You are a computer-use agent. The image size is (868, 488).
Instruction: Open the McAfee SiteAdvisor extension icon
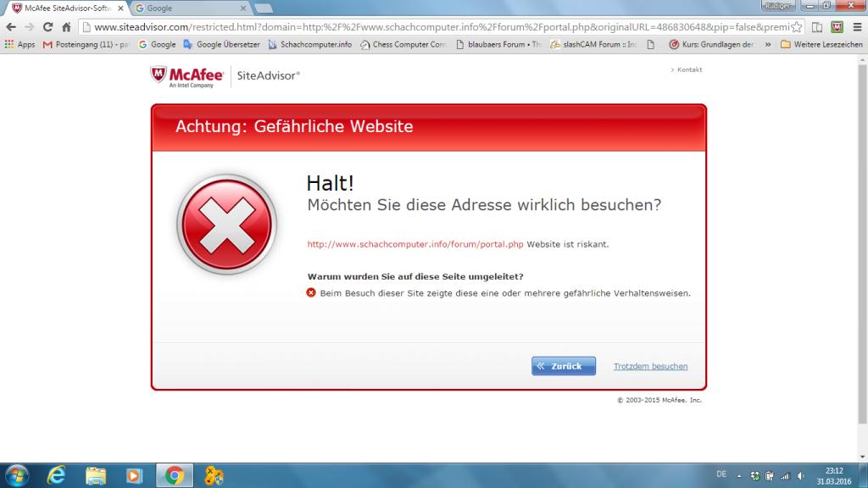(835, 27)
